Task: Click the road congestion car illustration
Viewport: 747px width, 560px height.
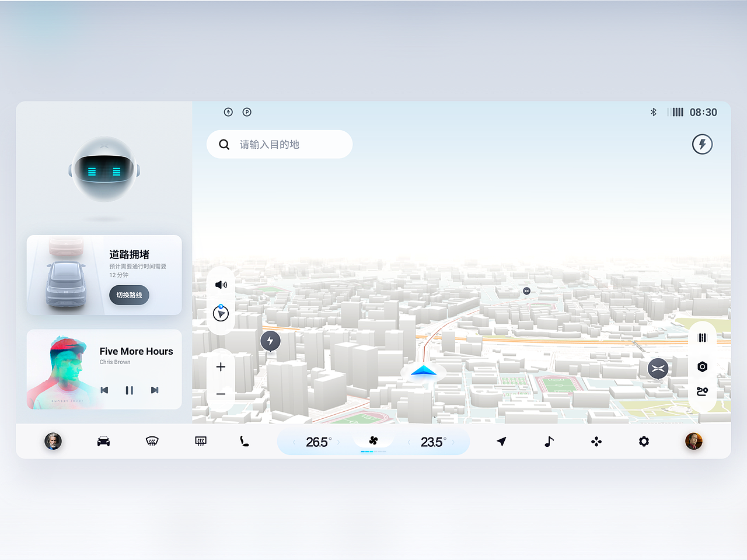Action: tap(66, 275)
